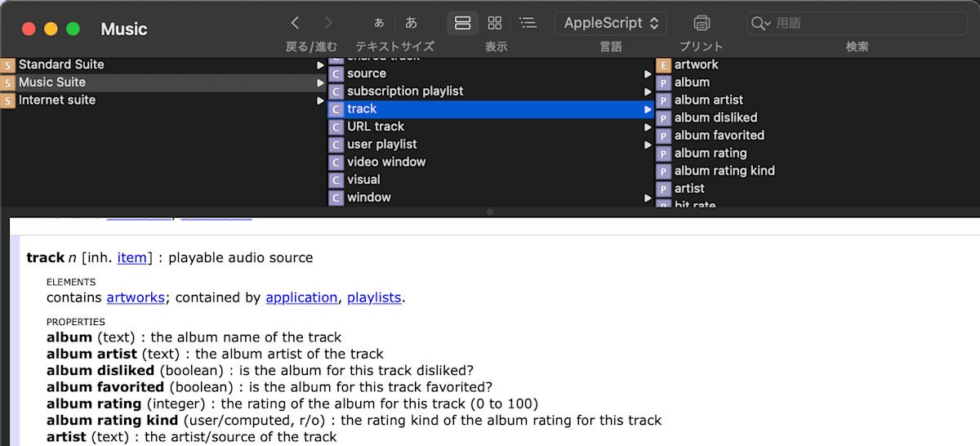Click the P icon beside album artist

coord(664,100)
